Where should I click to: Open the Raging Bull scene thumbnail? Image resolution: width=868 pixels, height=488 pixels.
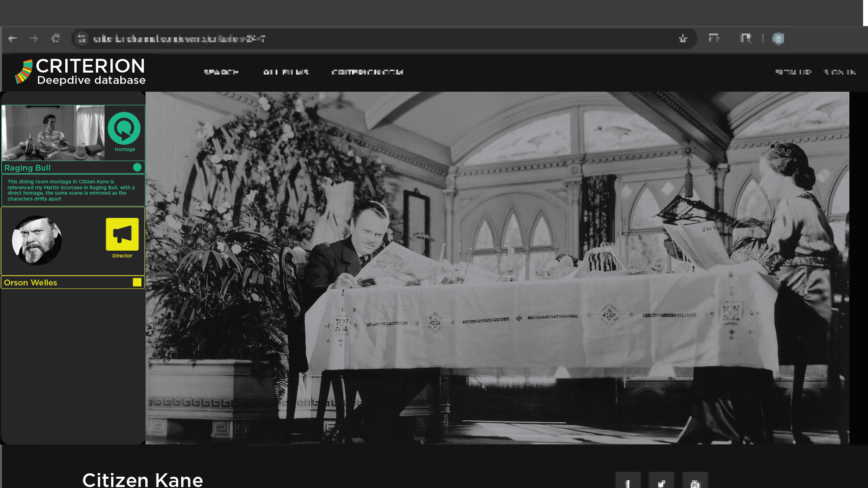(x=53, y=132)
